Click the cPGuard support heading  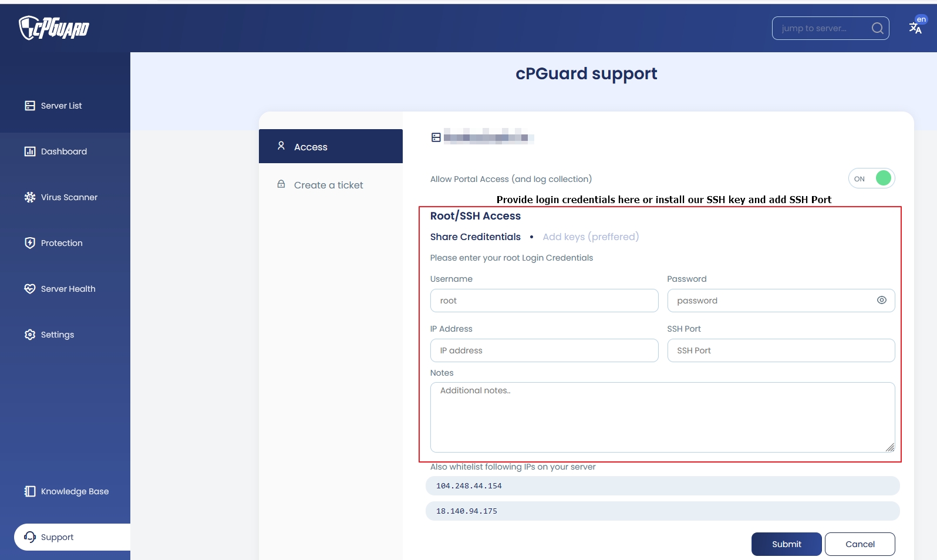pos(587,73)
